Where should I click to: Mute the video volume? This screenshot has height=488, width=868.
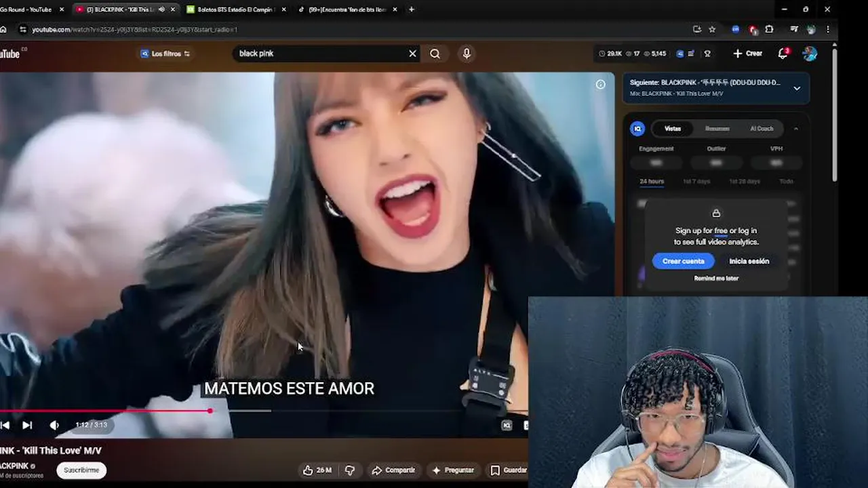[54, 425]
